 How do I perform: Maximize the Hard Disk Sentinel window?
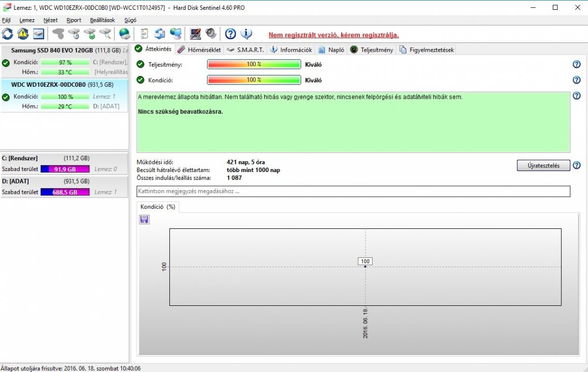click(555, 8)
